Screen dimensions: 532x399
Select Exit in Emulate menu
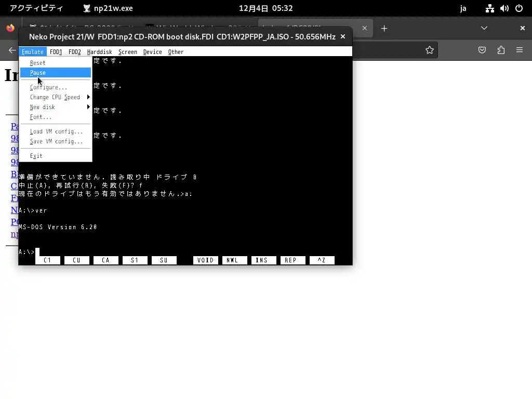pos(56,156)
